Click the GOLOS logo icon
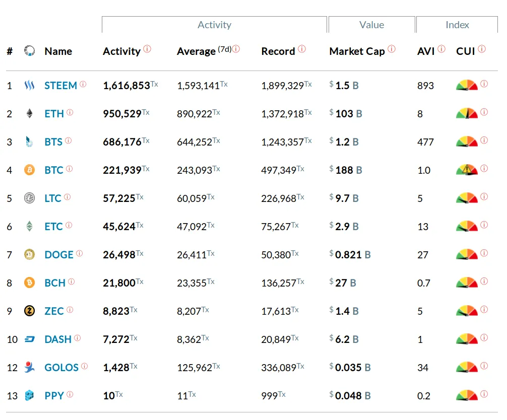This screenshot has height=420, width=507. click(x=29, y=367)
